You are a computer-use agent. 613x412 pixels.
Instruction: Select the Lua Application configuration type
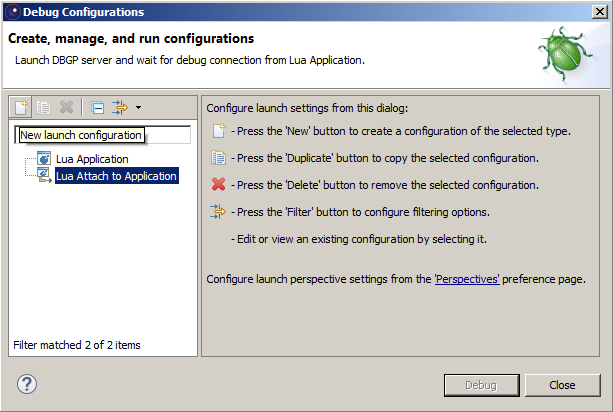[x=92, y=159]
